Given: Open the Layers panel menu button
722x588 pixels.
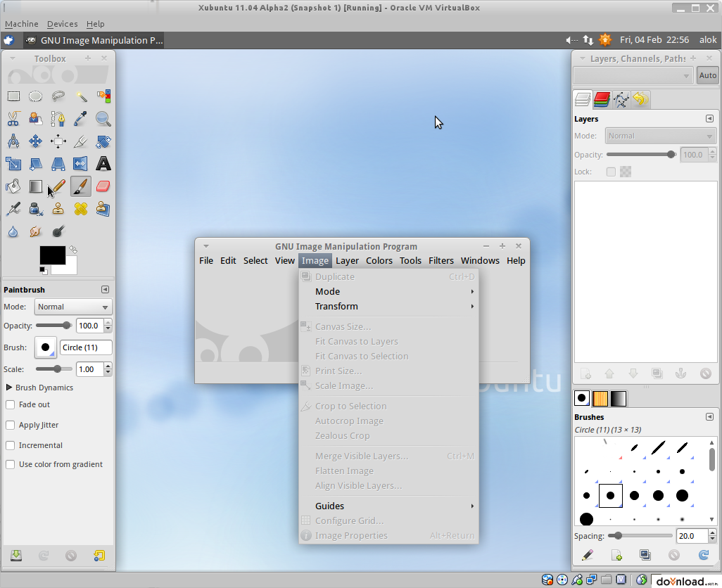Looking at the screenshot, I should coord(709,119).
